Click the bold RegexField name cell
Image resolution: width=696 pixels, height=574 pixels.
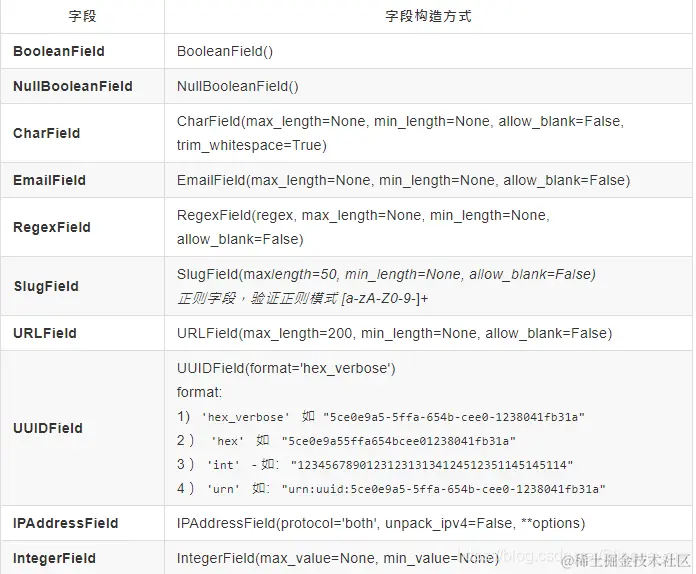coord(52,227)
